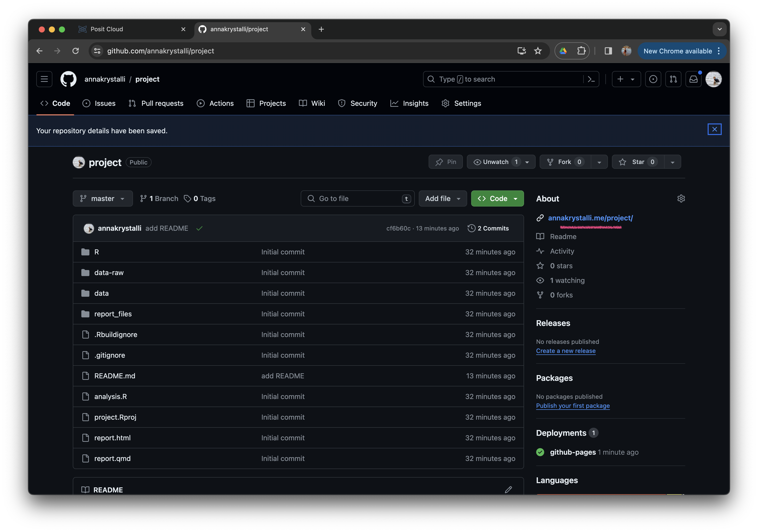The height and width of the screenshot is (532, 758).
Task: Open the master branch selector
Action: click(103, 198)
